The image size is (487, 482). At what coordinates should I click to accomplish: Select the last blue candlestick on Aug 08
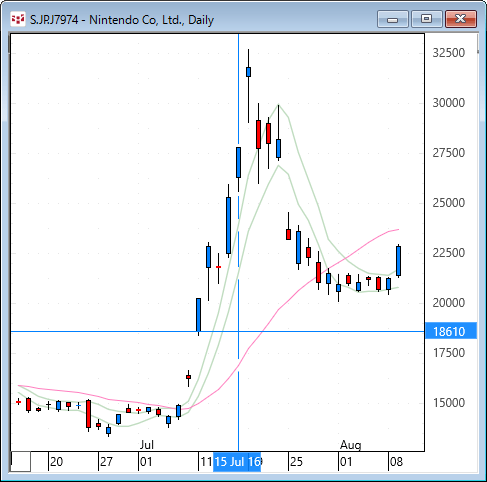point(398,261)
